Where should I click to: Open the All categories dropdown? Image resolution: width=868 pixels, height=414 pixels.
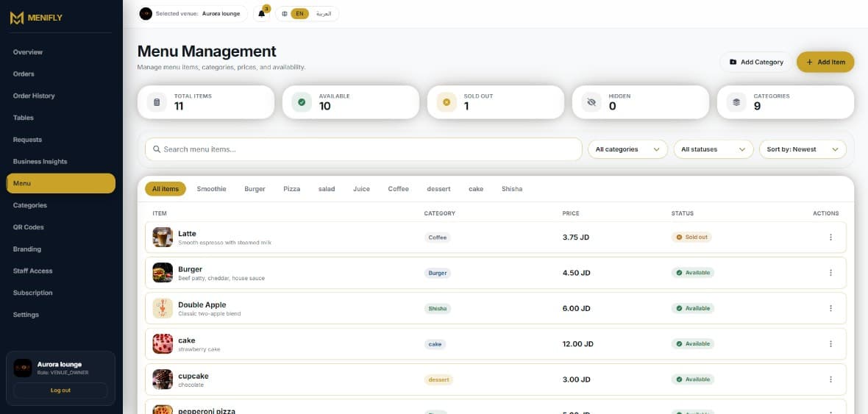(x=627, y=149)
